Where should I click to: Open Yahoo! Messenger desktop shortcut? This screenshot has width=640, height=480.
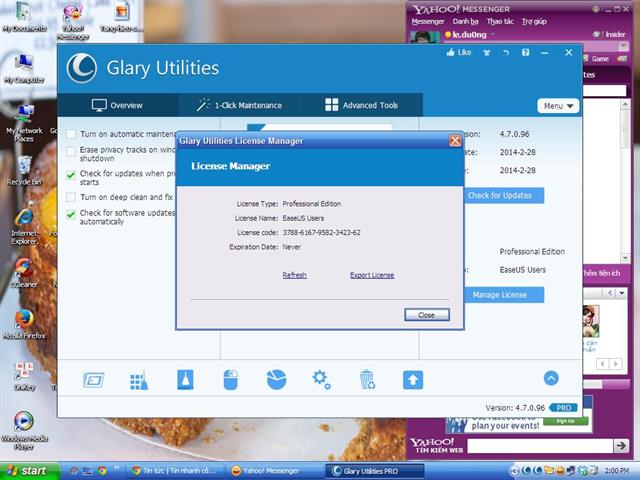click(x=73, y=21)
